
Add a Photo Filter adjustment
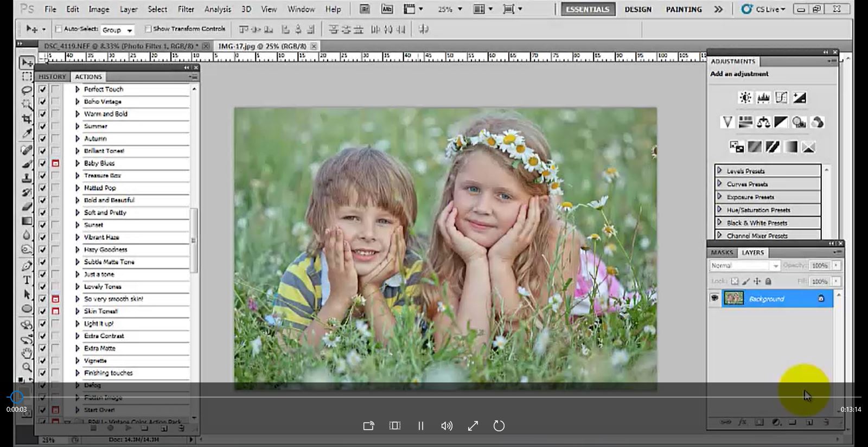coord(799,122)
